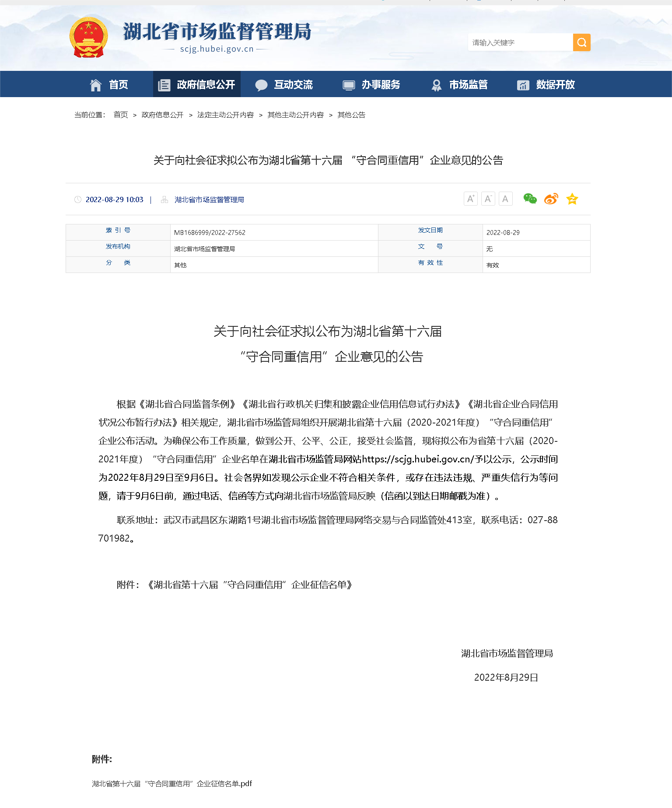672x808 pixels.
Task: Open 首页 in main navigation bar
Action: (109, 84)
